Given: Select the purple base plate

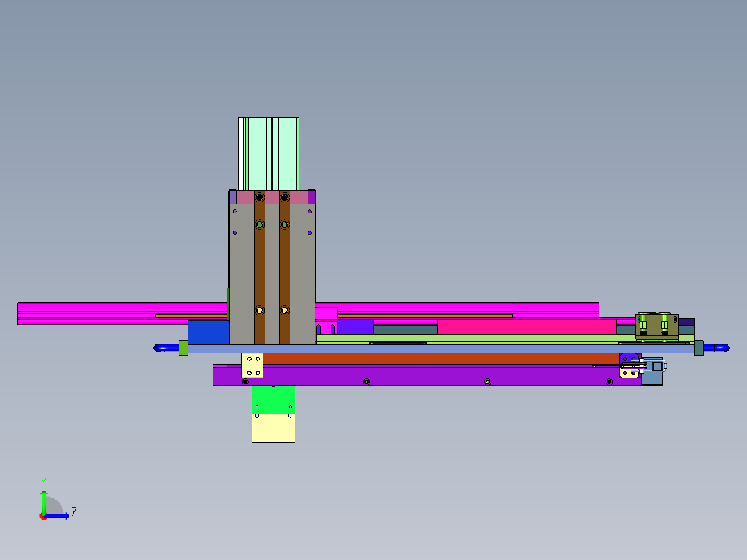Looking at the screenshot, I should (x=426, y=376).
